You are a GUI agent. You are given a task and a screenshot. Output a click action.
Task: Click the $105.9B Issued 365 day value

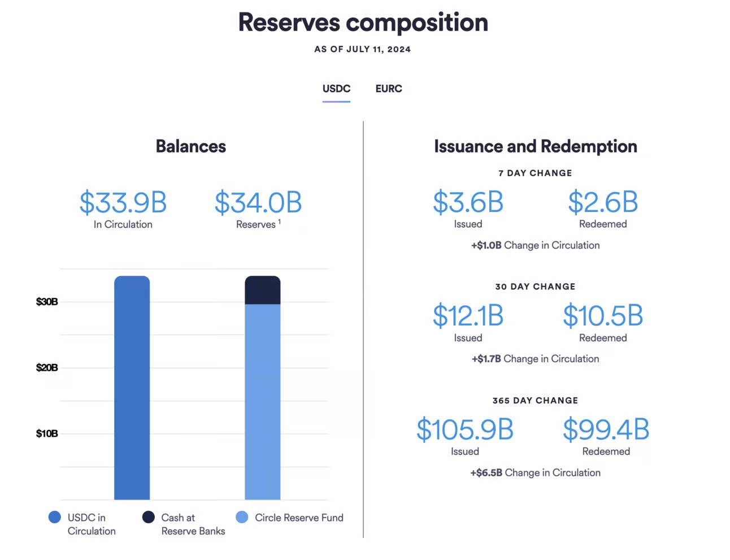464,429
